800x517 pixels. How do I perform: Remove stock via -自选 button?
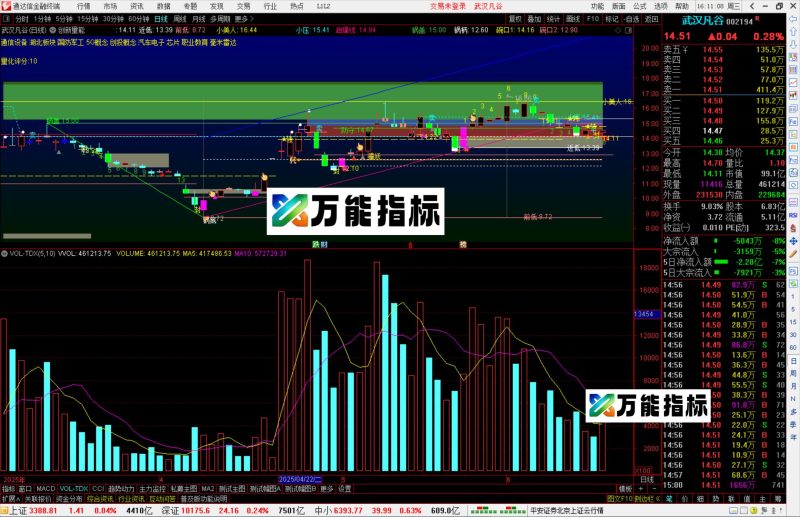pyautogui.click(x=632, y=19)
